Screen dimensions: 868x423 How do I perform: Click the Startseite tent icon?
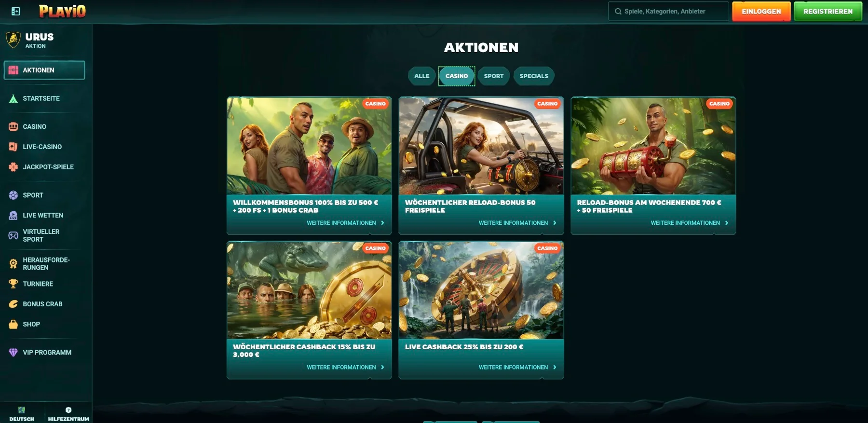coord(14,98)
